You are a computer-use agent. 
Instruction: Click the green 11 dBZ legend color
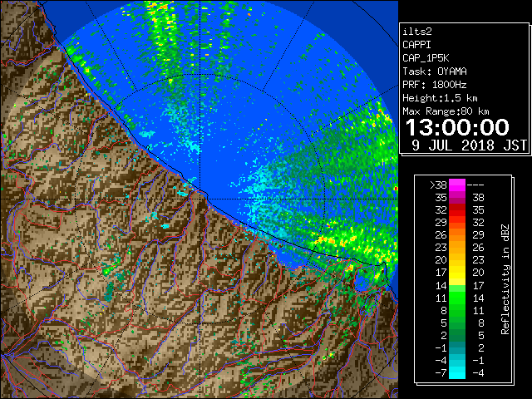(x=457, y=298)
